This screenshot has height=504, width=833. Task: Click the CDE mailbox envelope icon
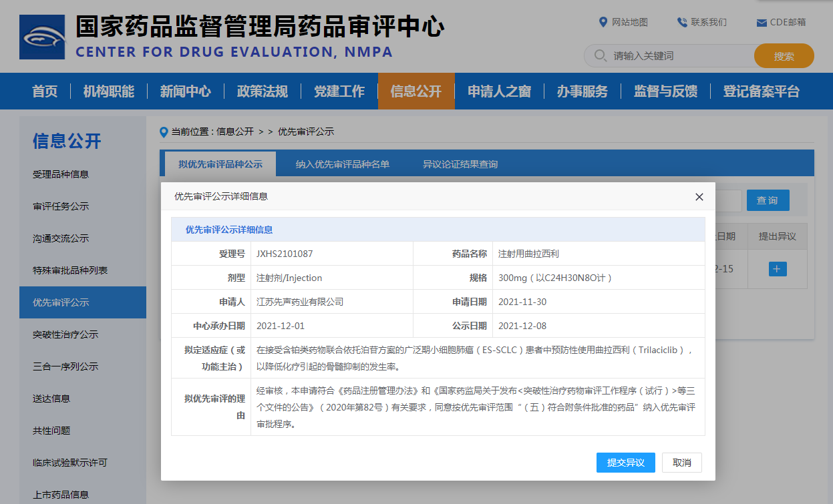point(762,23)
